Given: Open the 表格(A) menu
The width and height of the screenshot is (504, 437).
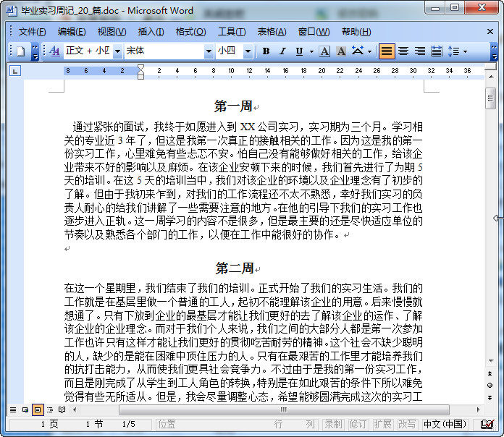Looking at the screenshot, I should click(272, 32).
